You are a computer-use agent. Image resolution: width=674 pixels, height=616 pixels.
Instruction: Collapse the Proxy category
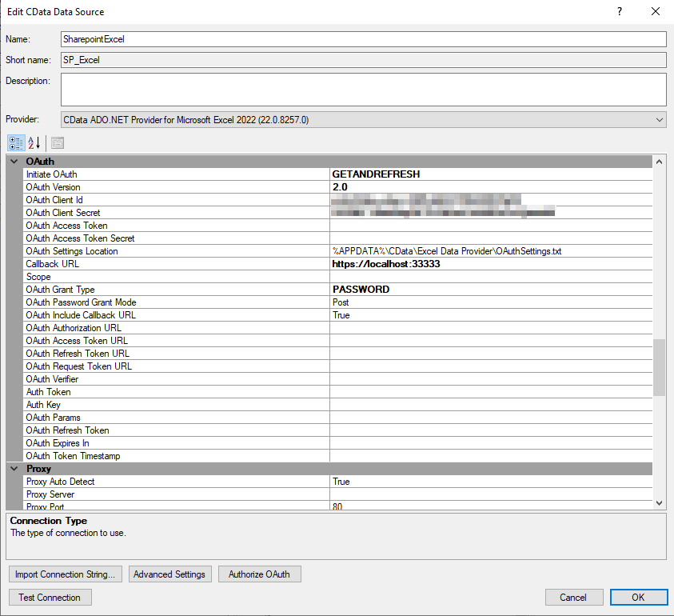click(14, 469)
